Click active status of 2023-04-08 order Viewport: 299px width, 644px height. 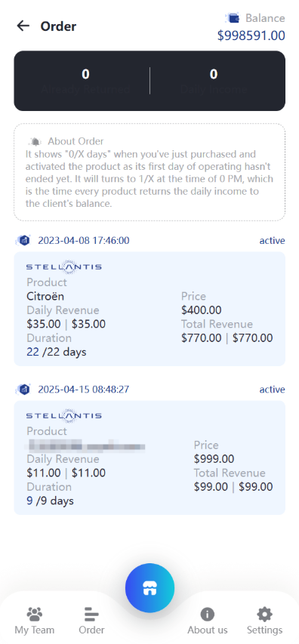272,241
